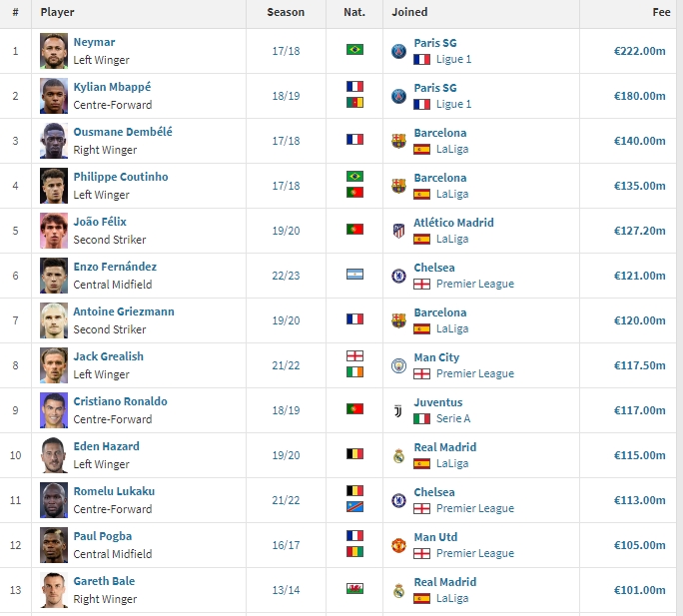
Task: Click the Man City club crest
Action: [398, 365]
